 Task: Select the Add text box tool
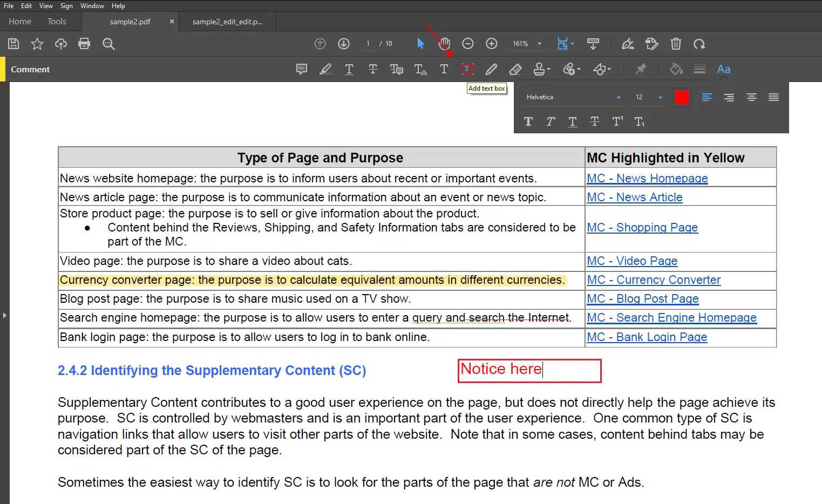tap(467, 69)
